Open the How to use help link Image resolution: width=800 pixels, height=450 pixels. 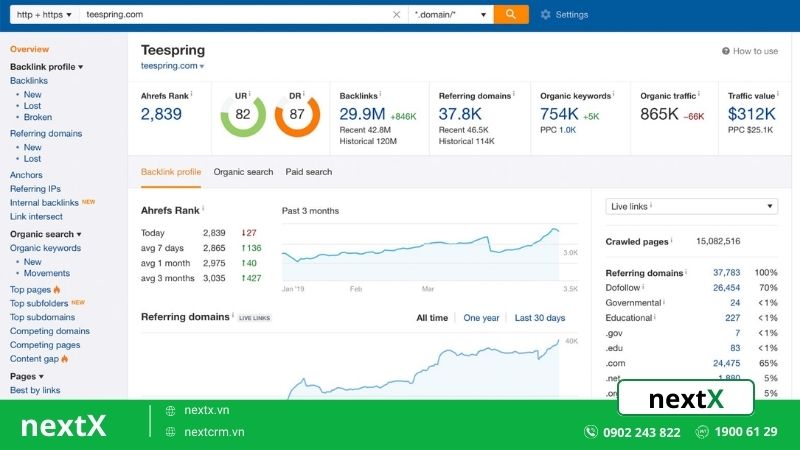click(750, 51)
